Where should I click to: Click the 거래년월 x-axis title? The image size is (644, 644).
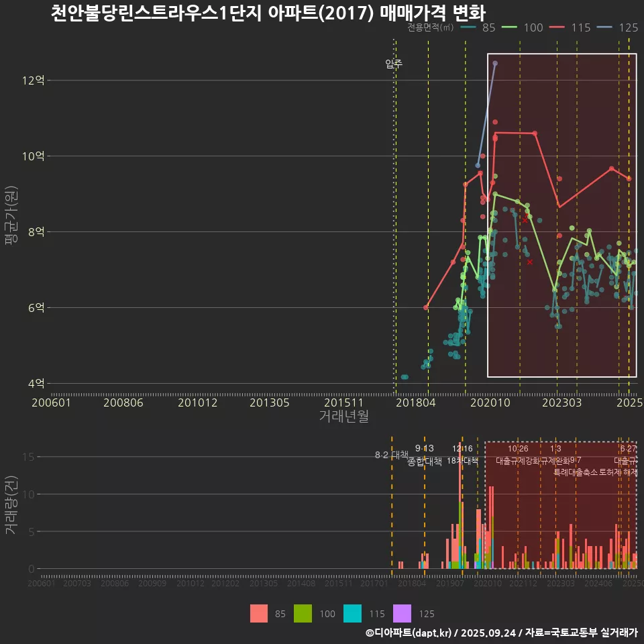tap(343, 417)
